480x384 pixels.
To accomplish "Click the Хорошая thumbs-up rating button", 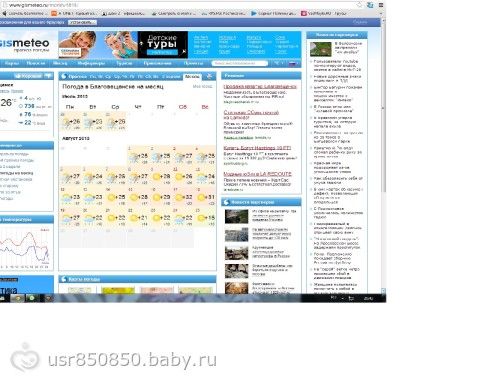I will [29, 76].
